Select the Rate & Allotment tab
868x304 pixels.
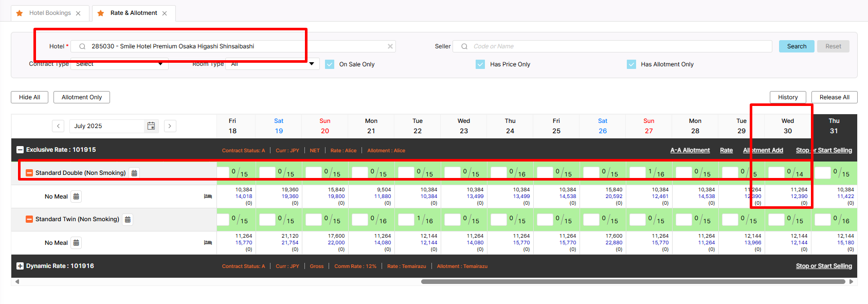tap(134, 13)
